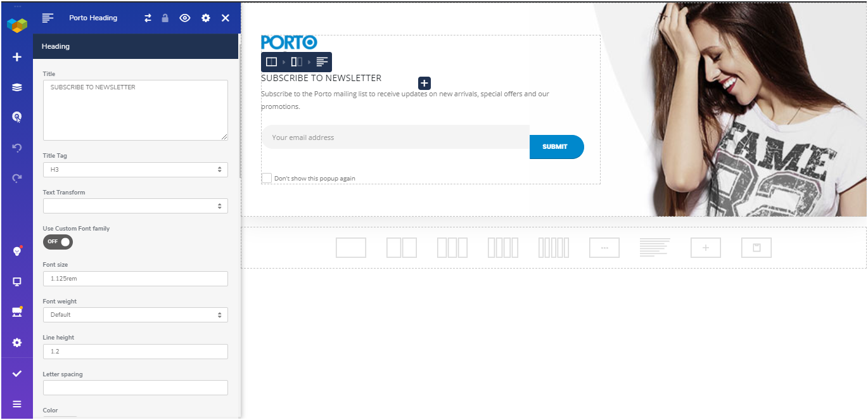Open the Text Transform dropdown
Image resolution: width=868 pixels, height=420 pixels.
pos(136,206)
